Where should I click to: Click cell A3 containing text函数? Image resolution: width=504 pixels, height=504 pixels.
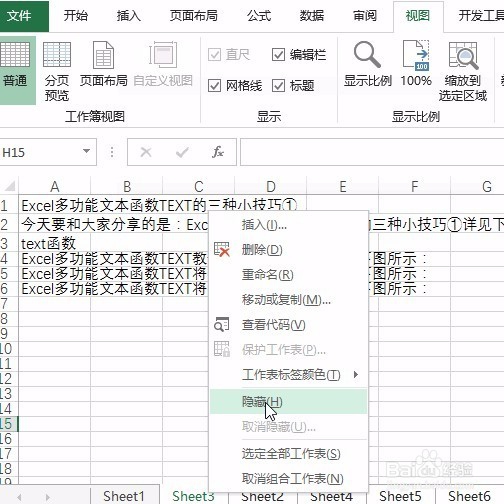54,244
